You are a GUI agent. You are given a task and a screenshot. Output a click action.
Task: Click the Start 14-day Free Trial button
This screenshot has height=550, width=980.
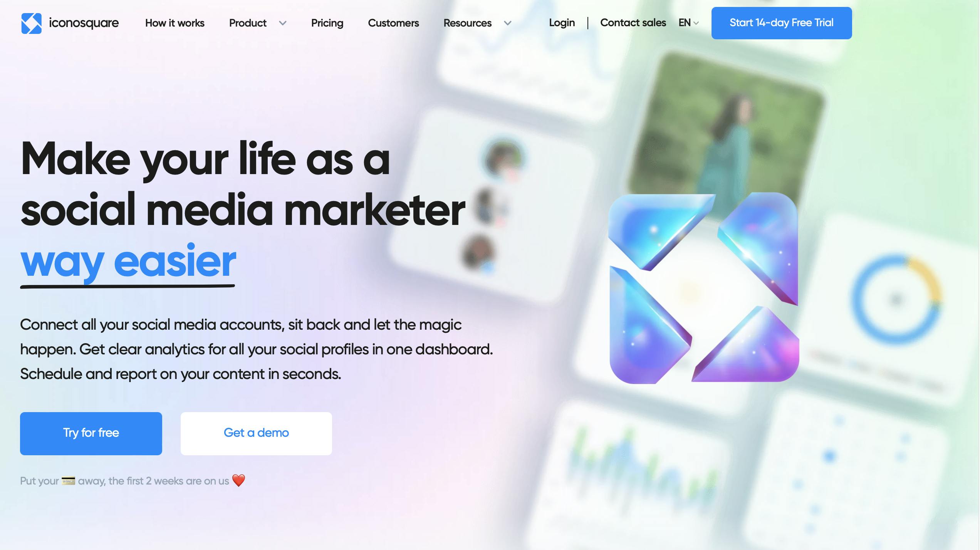pos(782,23)
